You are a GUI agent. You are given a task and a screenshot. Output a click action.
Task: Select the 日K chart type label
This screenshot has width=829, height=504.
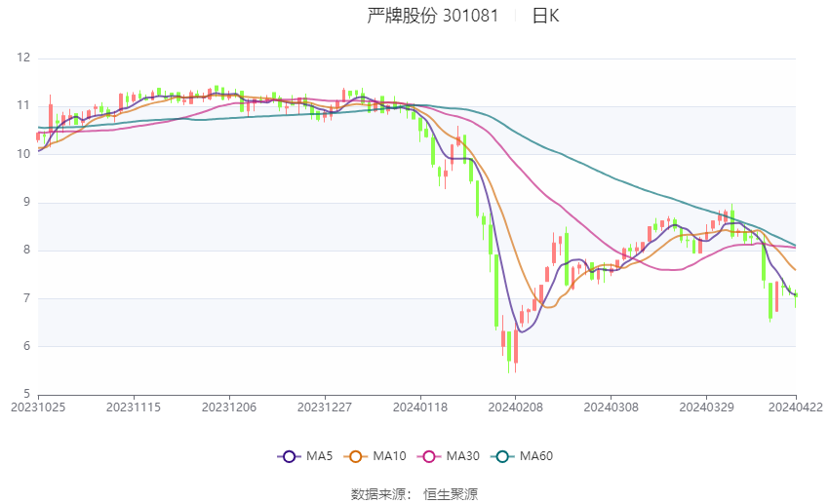coord(545,16)
